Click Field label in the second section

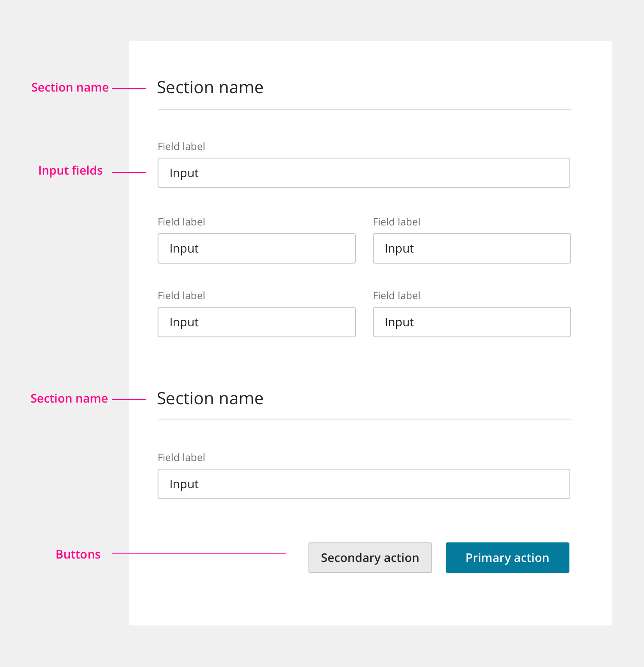[x=181, y=458]
